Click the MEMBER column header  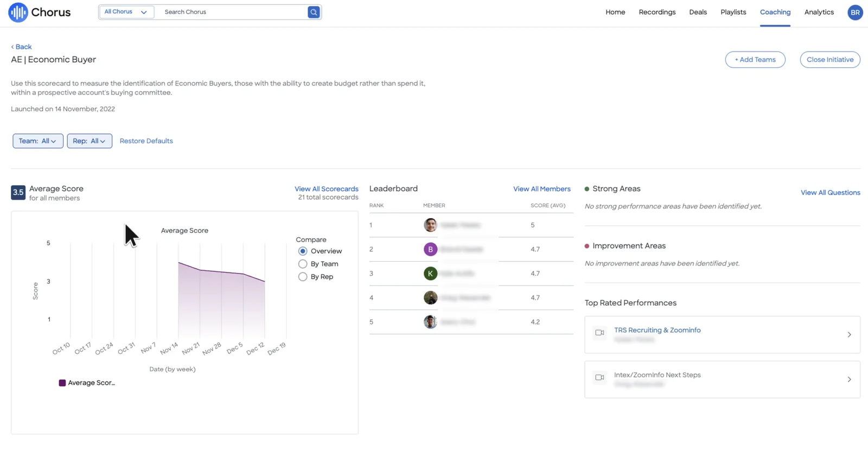(x=434, y=206)
